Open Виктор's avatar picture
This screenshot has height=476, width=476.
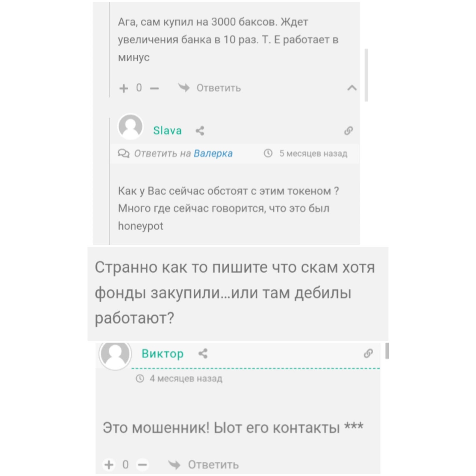point(115,355)
